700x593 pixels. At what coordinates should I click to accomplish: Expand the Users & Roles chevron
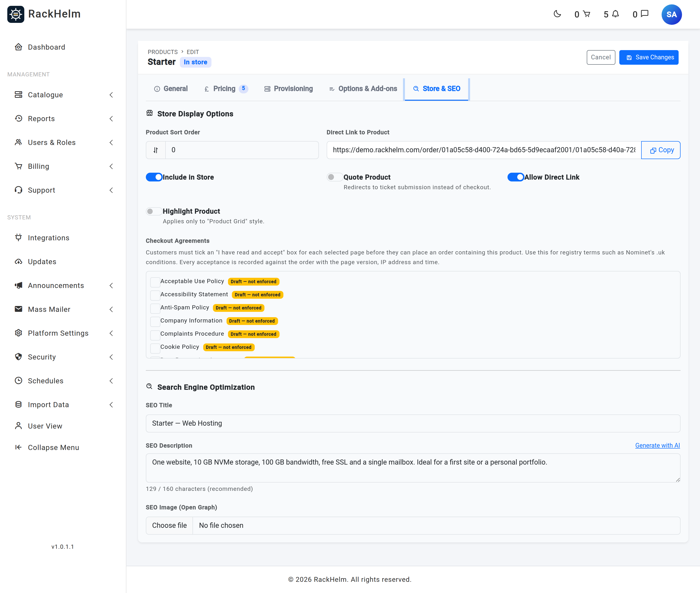[x=111, y=143]
